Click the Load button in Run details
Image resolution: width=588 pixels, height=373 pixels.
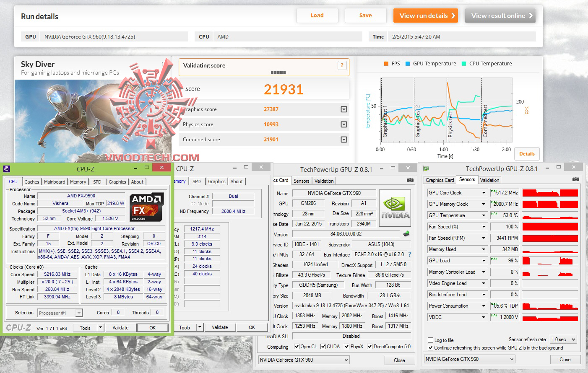coord(317,16)
